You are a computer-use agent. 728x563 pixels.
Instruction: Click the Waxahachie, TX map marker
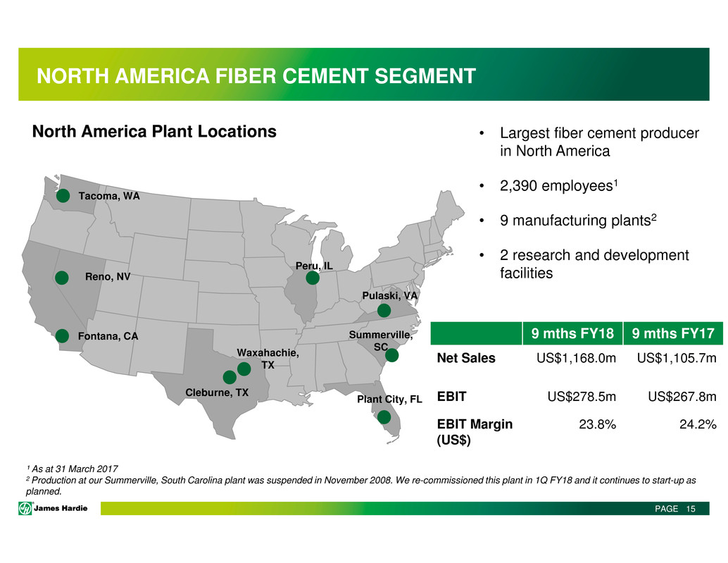tap(244, 369)
